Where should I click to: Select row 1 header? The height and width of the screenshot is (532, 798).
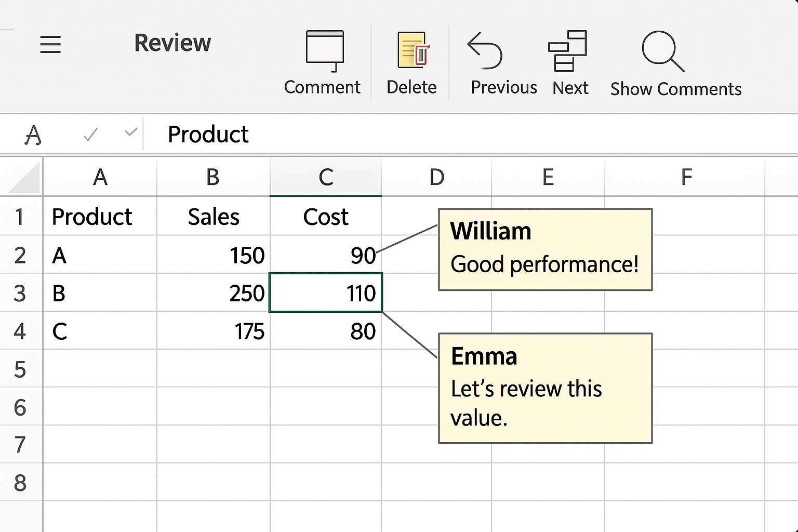coord(20,216)
